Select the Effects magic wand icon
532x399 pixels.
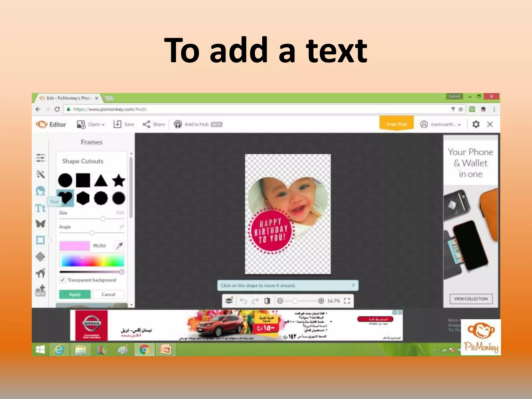point(40,174)
